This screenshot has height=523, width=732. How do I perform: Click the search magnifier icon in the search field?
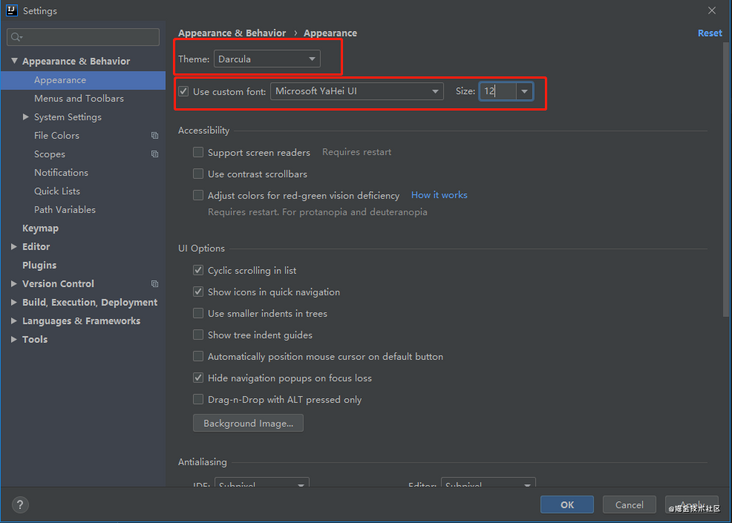[16, 37]
